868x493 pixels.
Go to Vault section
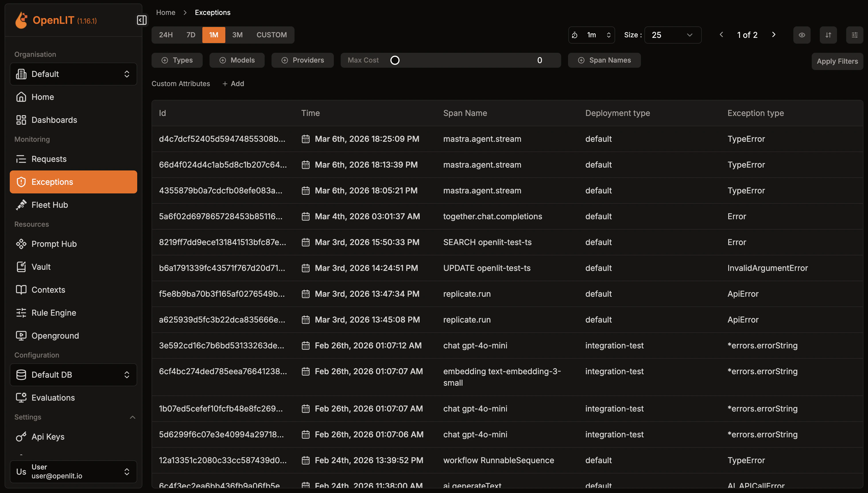[x=41, y=267]
